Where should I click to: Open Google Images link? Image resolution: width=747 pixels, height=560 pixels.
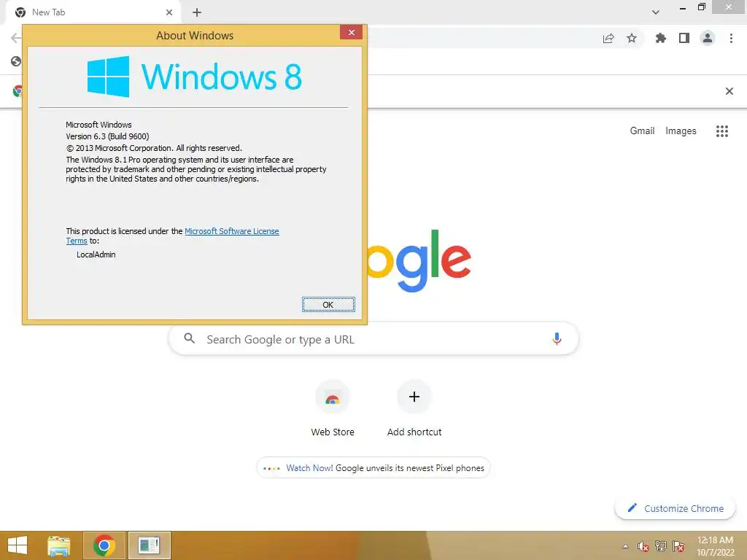click(x=681, y=131)
